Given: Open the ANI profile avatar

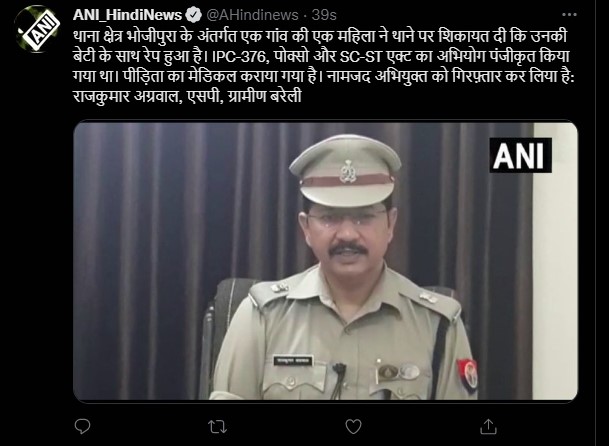Looking at the screenshot, I should point(37,29).
